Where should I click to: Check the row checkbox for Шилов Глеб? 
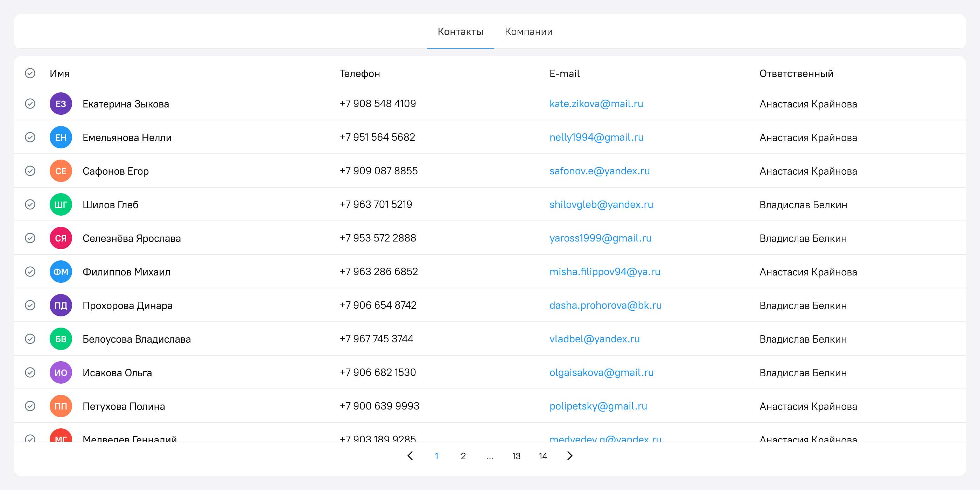tap(30, 204)
